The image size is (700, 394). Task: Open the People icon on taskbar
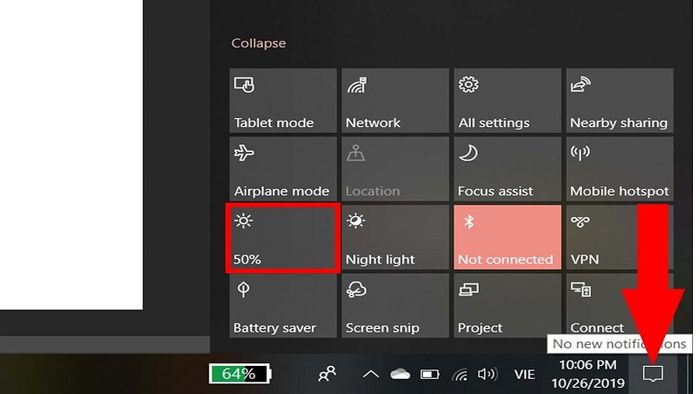(327, 374)
